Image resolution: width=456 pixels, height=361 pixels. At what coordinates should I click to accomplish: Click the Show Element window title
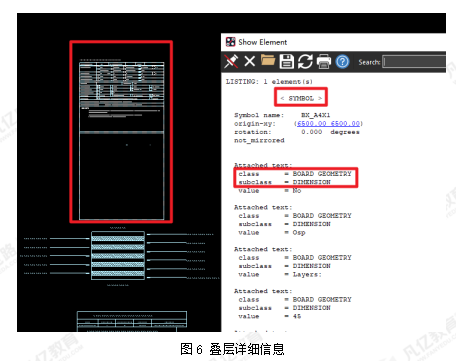pos(262,42)
